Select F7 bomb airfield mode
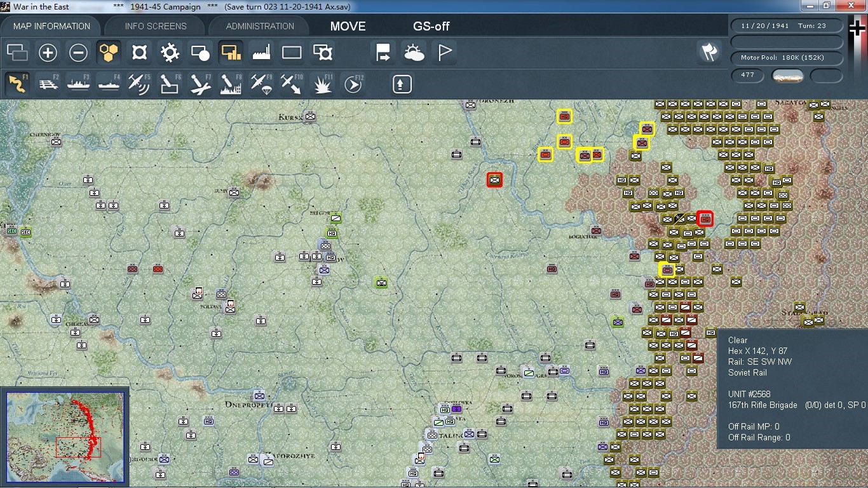Screen dimensions: 868x488 click(200, 84)
